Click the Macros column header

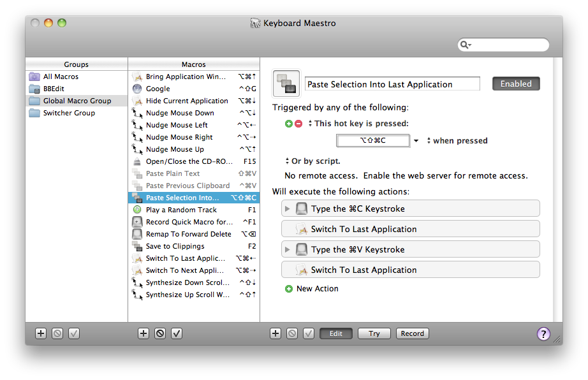[x=194, y=64]
